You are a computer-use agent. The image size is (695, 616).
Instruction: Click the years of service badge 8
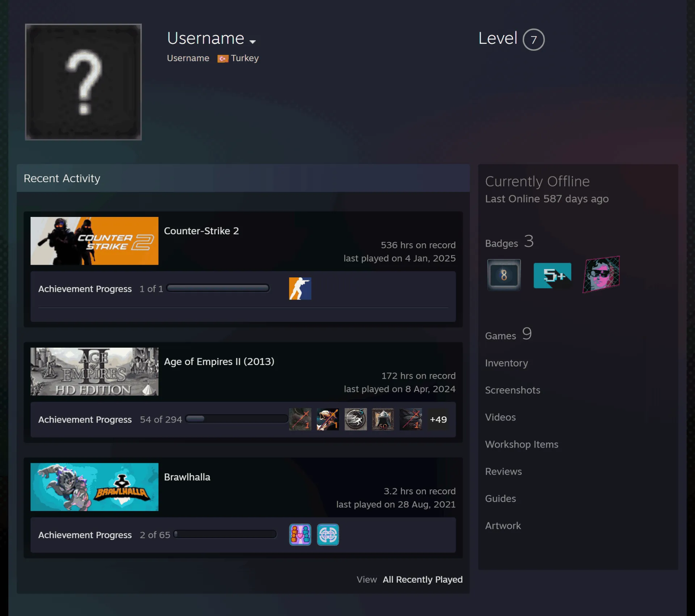coord(504,275)
